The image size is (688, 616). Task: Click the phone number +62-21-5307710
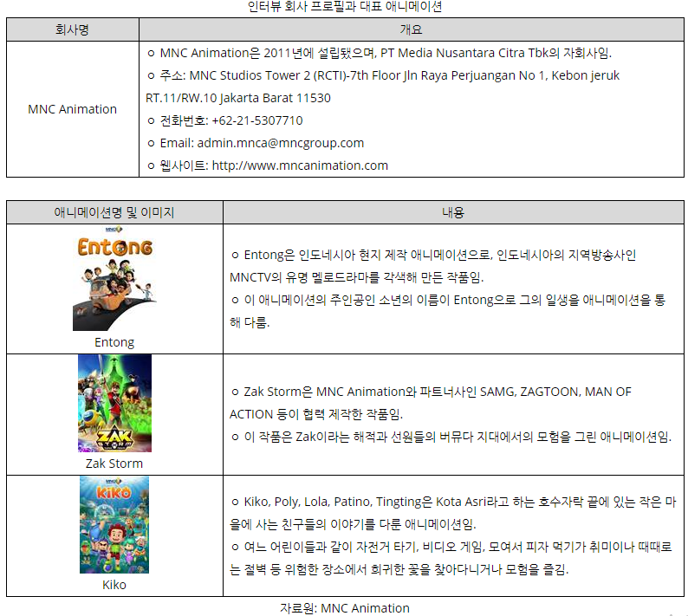(257, 120)
